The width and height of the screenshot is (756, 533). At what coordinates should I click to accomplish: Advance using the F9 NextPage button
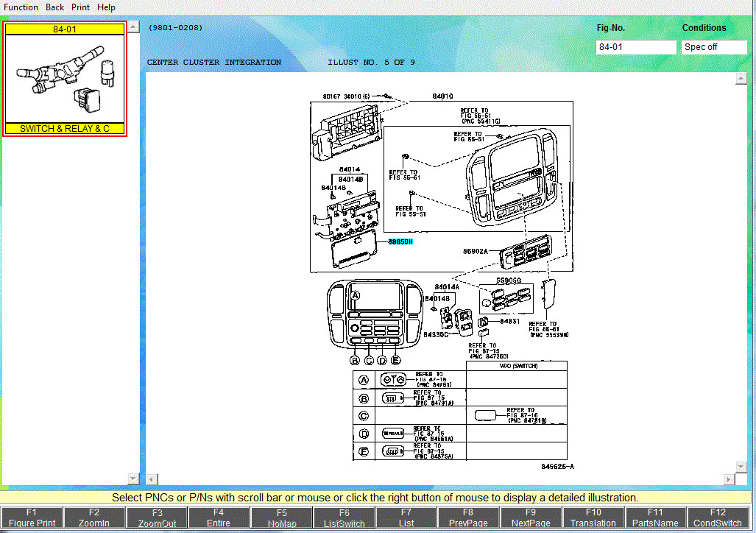click(x=531, y=518)
